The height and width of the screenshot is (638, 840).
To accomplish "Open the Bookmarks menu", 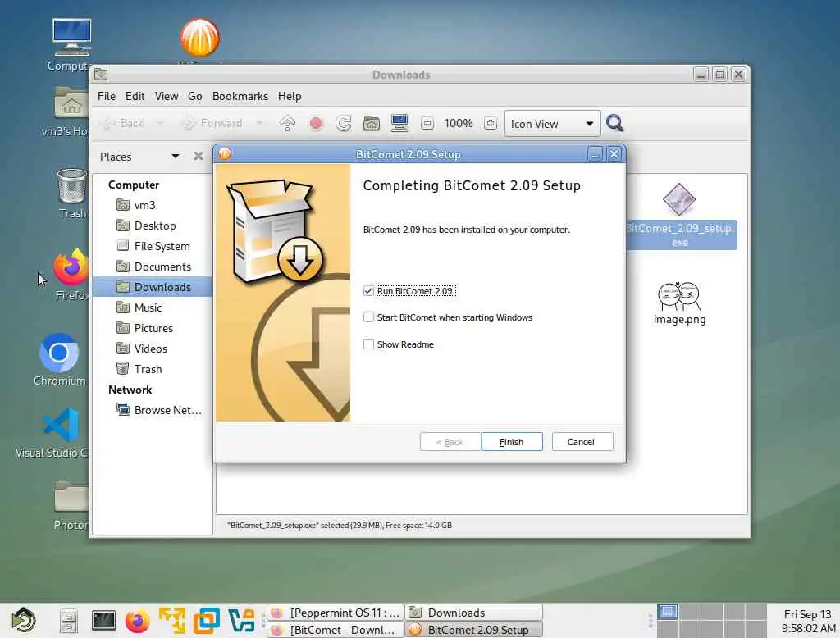I will pyautogui.click(x=240, y=97).
